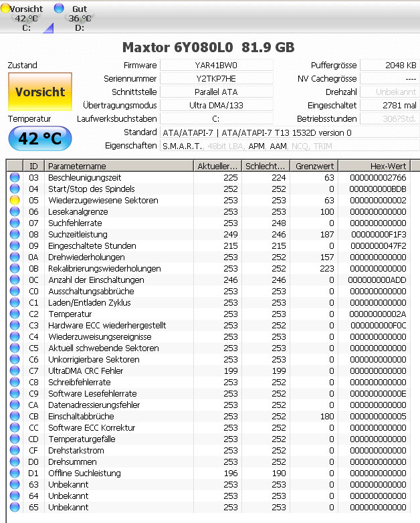This screenshot has height=523, width=420.
Task: Click blue status icon for Drehsummen
Action: pyautogui.click(x=15, y=461)
